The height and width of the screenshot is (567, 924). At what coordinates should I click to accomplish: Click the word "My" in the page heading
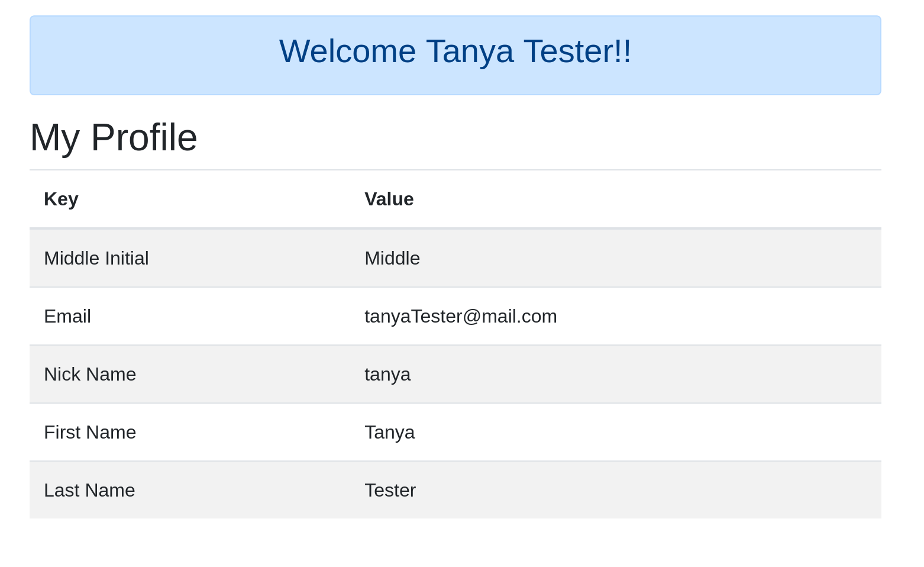coord(54,138)
